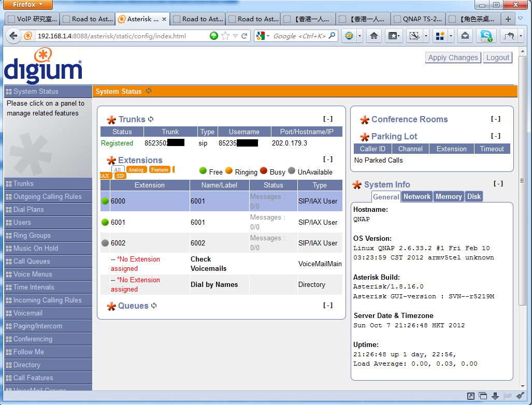
Task: Open dropdown arrow beside the squares icon
Action: point(451,36)
